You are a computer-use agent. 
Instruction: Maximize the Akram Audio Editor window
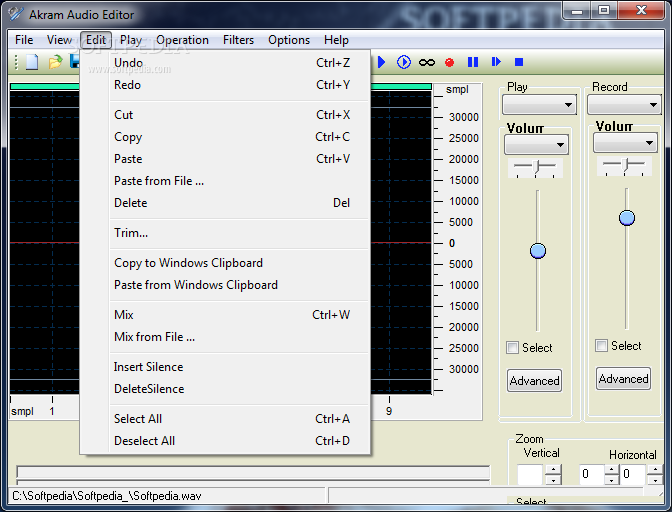tap(604, 10)
